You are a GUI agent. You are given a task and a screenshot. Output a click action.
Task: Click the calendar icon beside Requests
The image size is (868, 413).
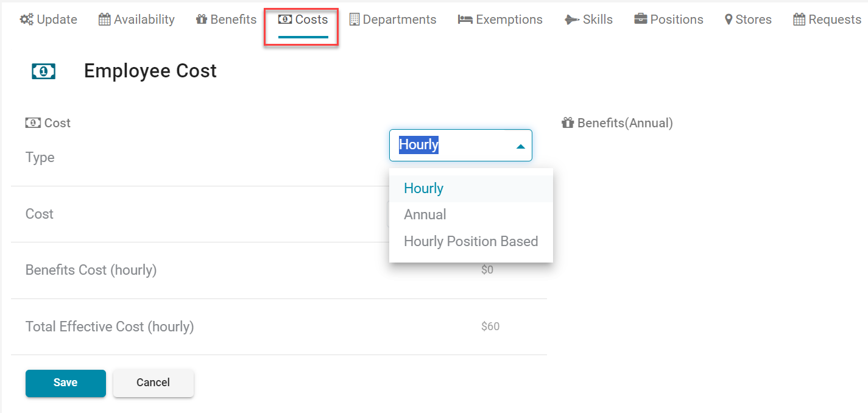pyautogui.click(x=799, y=19)
